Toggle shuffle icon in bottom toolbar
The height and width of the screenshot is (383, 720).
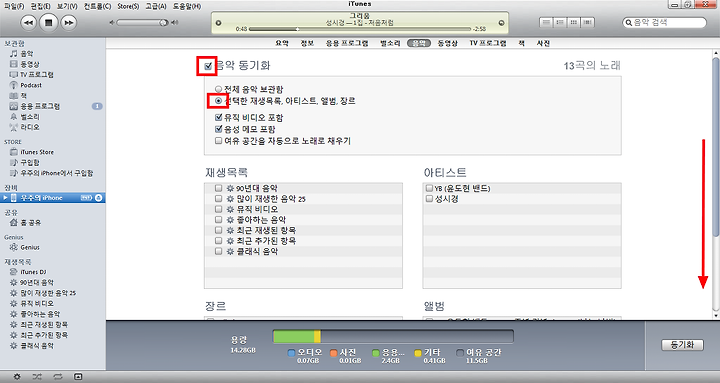tap(37, 377)
